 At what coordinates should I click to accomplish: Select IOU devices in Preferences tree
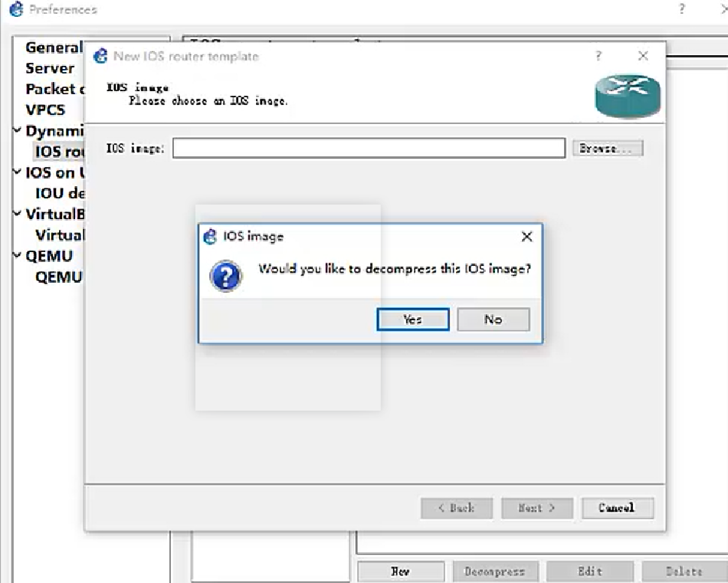click(60, 193)
